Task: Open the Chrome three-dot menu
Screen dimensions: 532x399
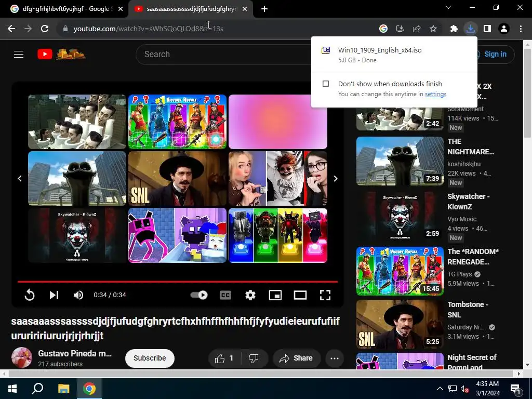Action: [x=521, y=29]
